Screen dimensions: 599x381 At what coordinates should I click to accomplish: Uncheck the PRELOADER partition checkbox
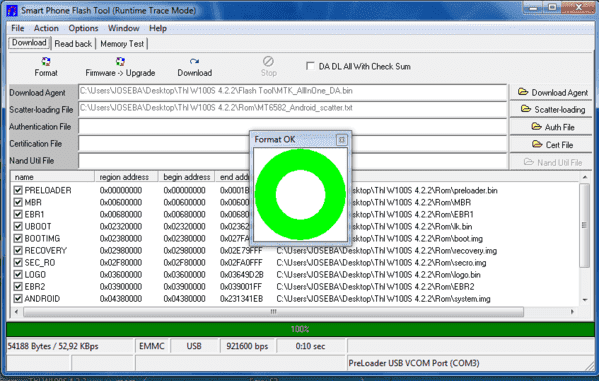click(18, 190)
